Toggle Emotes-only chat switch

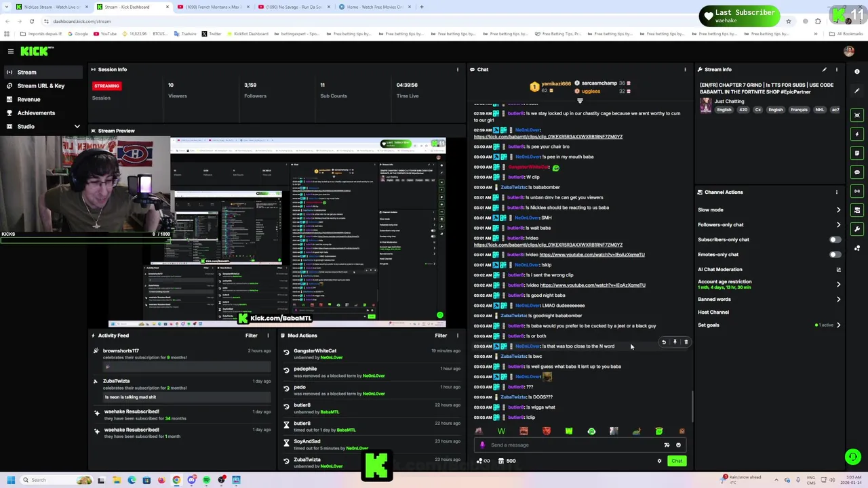tap(835, 254)
